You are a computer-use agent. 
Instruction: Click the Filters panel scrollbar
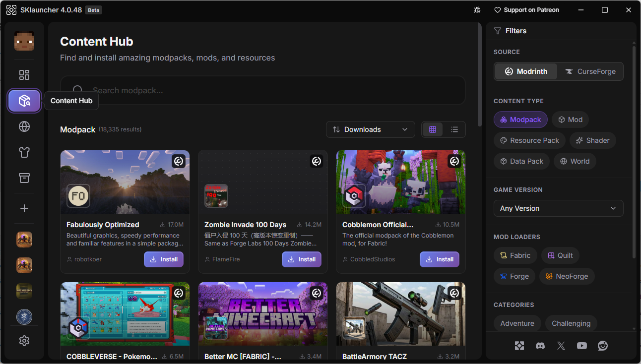pos(634,151)
